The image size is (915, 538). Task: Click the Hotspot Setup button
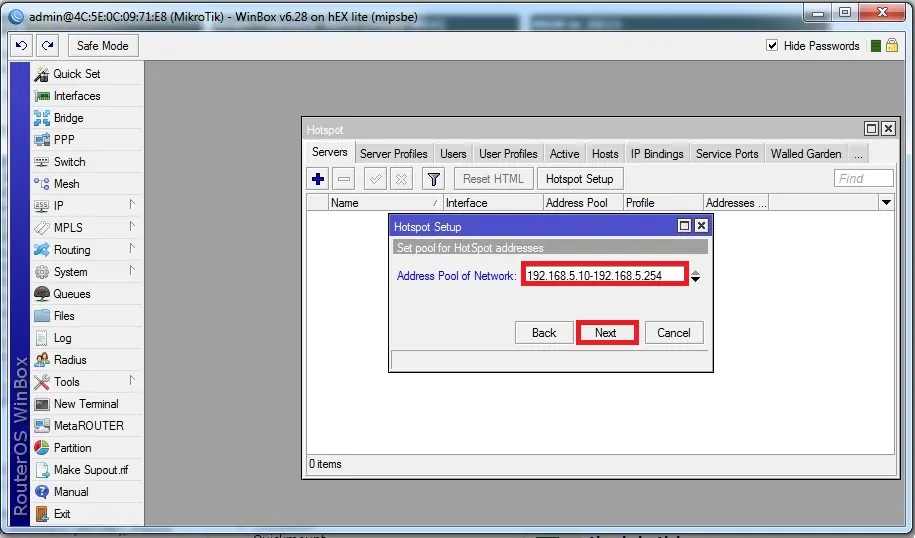coord(579,179)
